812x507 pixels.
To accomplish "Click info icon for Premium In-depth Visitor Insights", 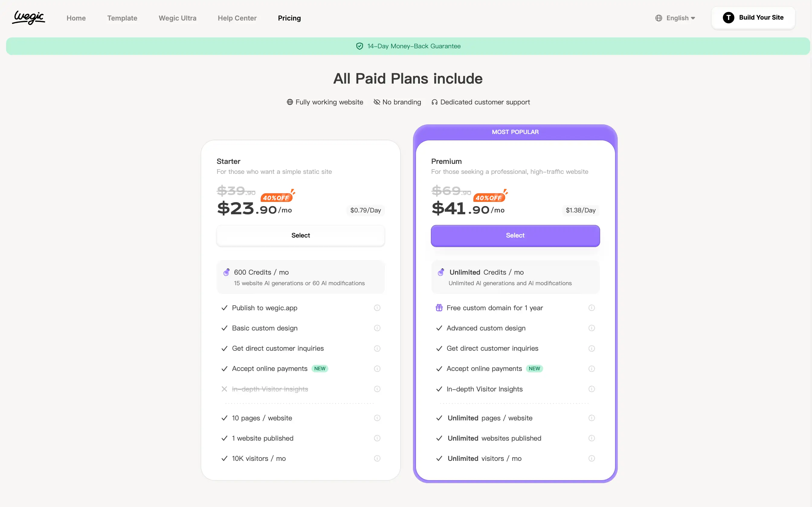I will pyautogui.click(x=591, y=389).
